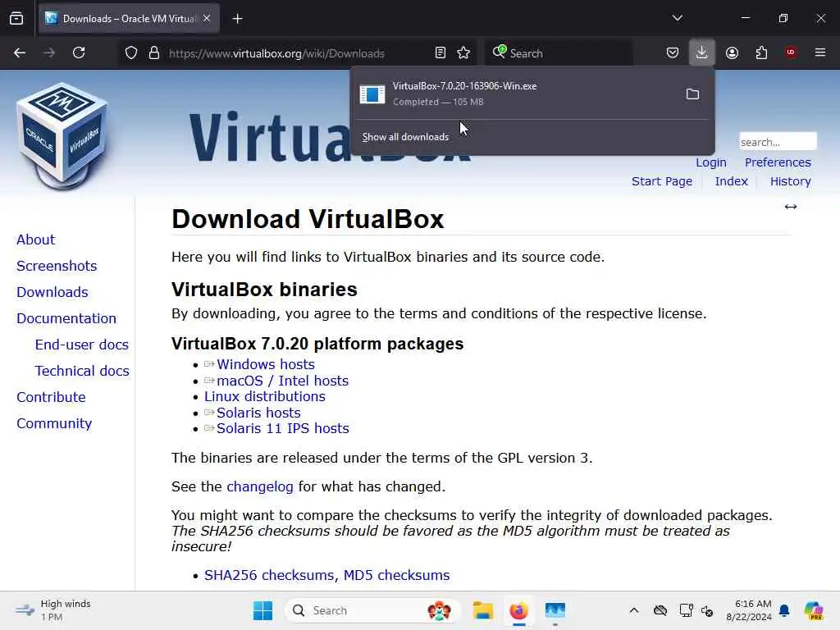The image size is (840, 630).
Task: Close the Downloads – Oracle VM VirtualBox tab
Action: coord(207,19)
